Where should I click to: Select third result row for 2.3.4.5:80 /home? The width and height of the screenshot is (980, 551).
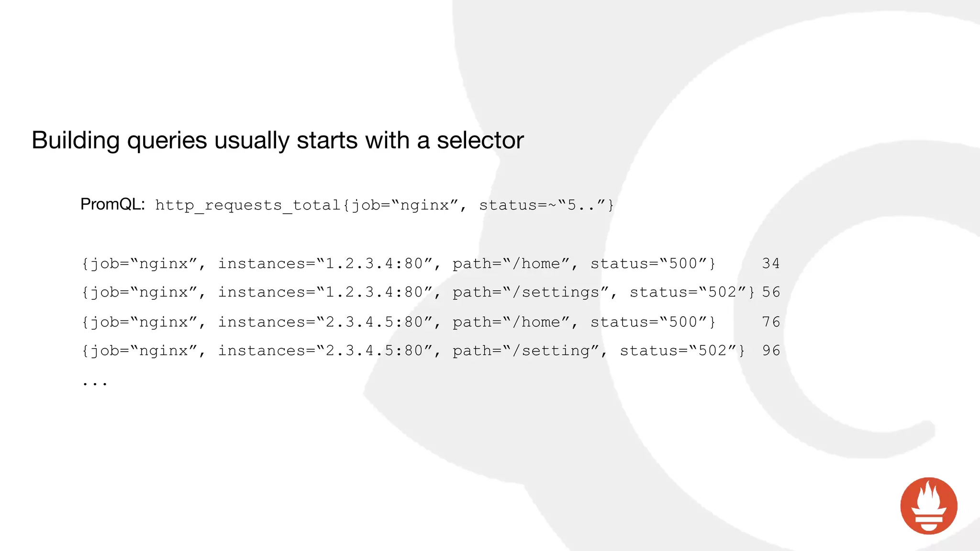click(431, 322)
